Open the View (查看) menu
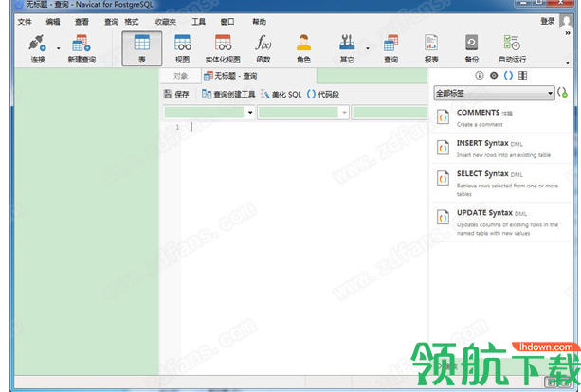581x392 pixels. [82, 22]
